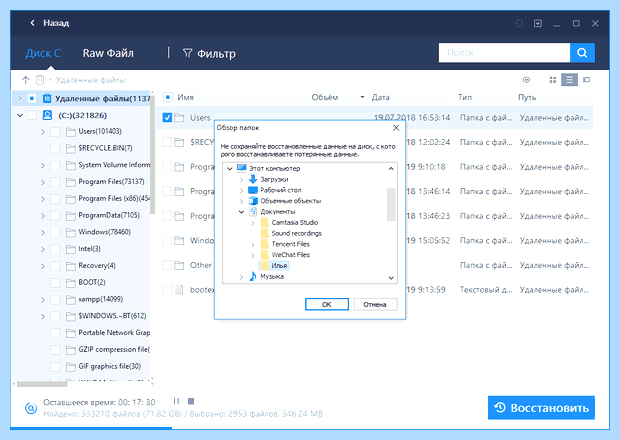Screen dimensions: 620x440
Task: Check the Program Files(73137) checkbox
Action: point(55,182)
